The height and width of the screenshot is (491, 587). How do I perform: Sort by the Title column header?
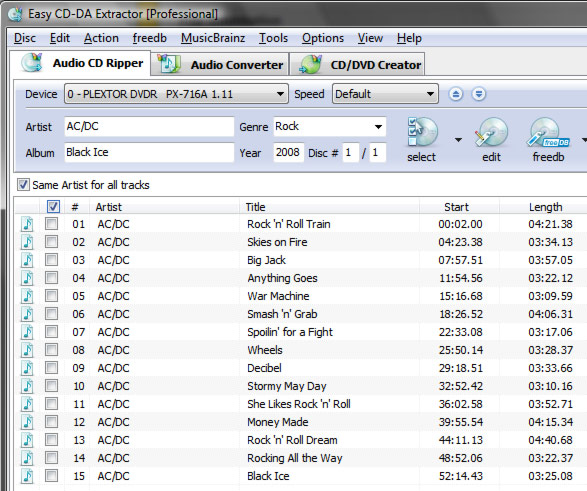[329, 207]
